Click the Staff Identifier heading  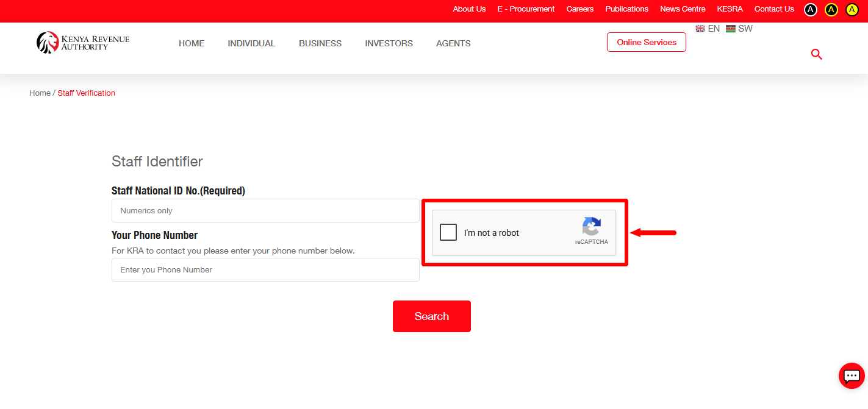pyautogui.click(x=157, y=162)
